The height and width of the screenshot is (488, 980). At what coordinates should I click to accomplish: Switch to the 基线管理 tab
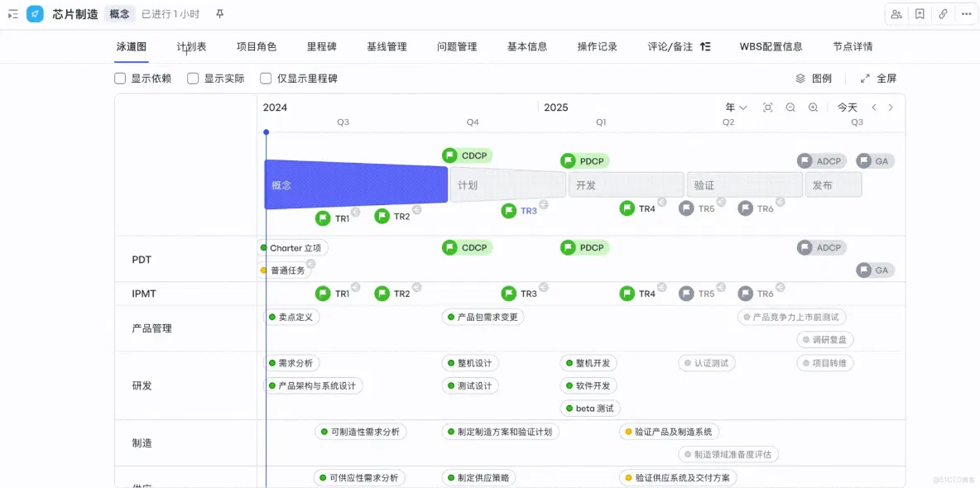387,46
